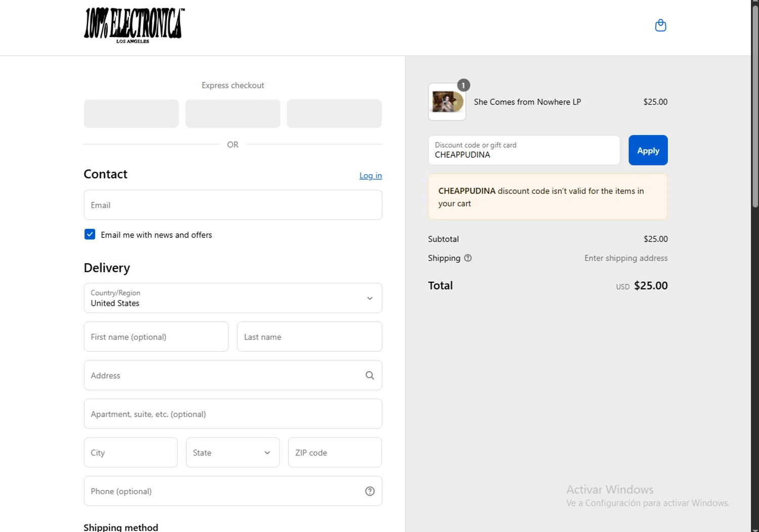Click the item quantity badge
Viewport: 759px width, 532px height.
pos(463,86)
